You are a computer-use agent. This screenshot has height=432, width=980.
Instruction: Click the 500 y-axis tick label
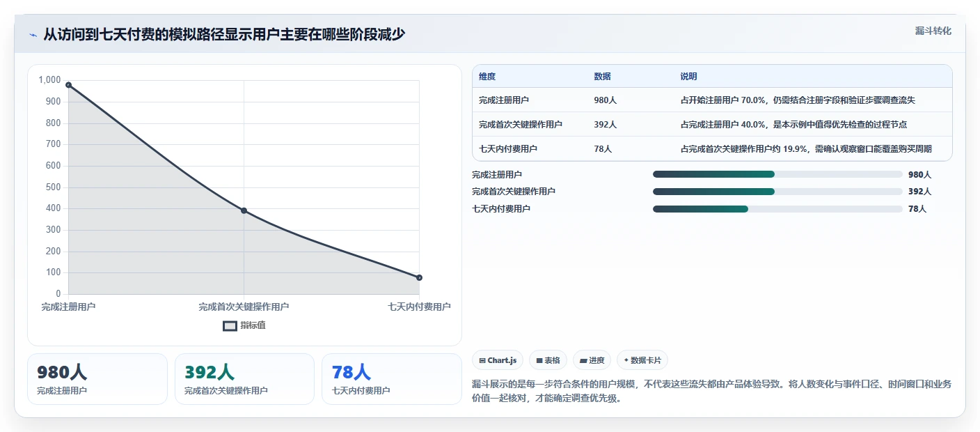(x=54, y=187)
